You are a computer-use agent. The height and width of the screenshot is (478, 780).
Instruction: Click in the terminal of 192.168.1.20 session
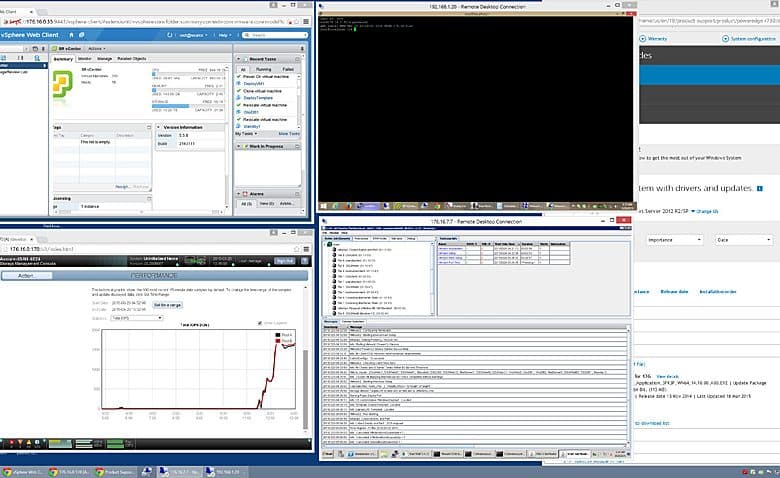click(476, 109)
